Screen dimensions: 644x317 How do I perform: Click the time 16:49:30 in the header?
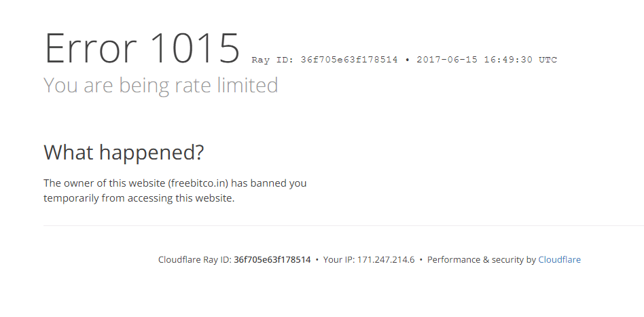click(x=508, y=60)
